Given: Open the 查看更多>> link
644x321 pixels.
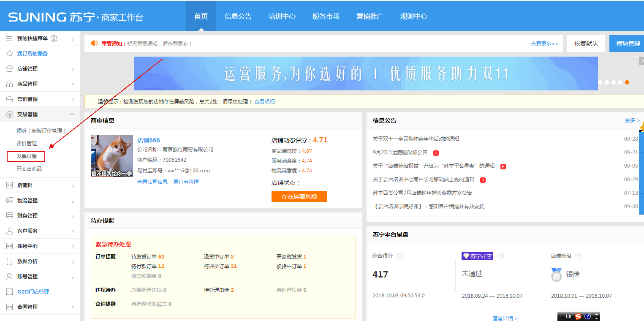Looking at the screenshot, I should 544,44.
